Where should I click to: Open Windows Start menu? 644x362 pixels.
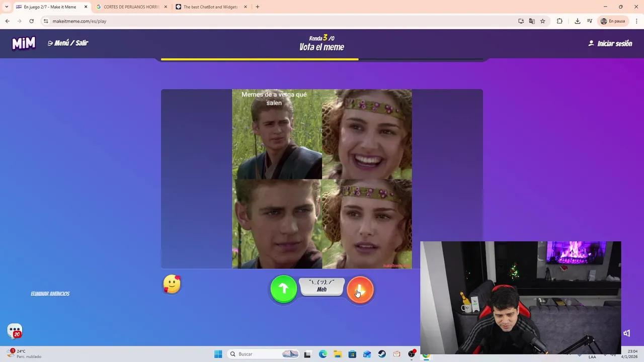pos(218,354)
